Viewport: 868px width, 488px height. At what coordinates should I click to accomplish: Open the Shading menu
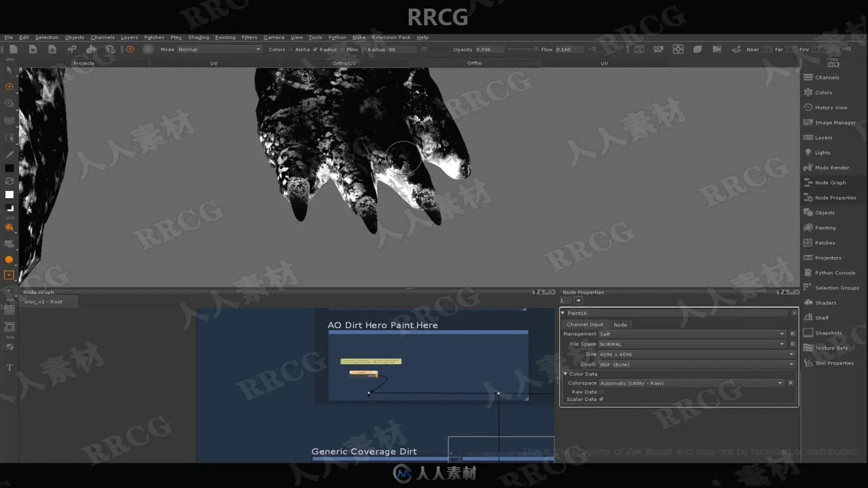pyautogui.click(x=198, y=38)
